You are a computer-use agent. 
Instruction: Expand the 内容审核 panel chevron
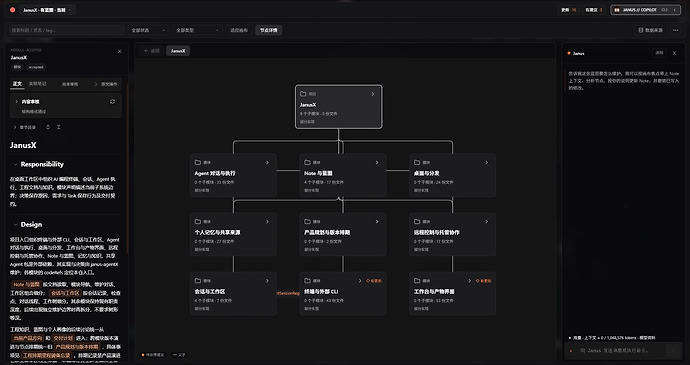click(x=17, y=102)
